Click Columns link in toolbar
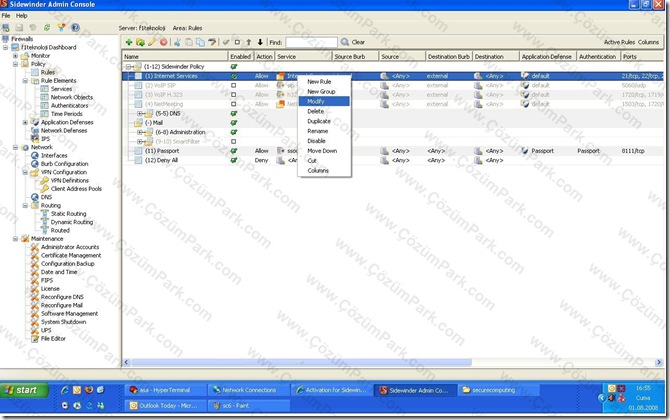The width and height of the screenshot is (670, 420). click(648, 42)
